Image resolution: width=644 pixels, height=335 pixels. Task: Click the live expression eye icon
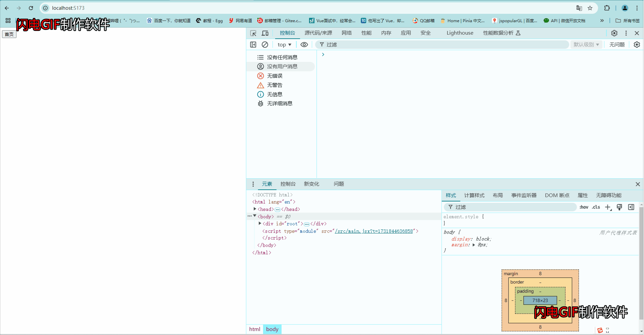[x=304, y=44]
